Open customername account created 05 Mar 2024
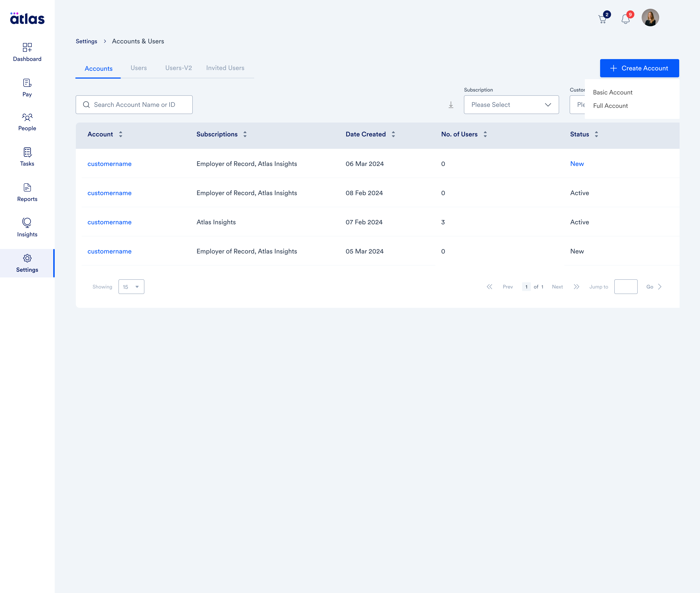Viewport: 700px width, 593px height. 110,251
